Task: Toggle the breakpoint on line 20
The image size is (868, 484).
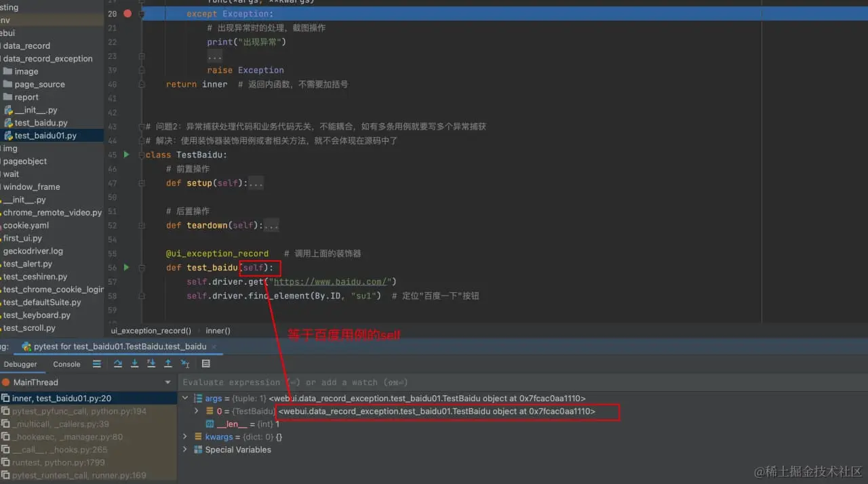Action: pos(127,14)
